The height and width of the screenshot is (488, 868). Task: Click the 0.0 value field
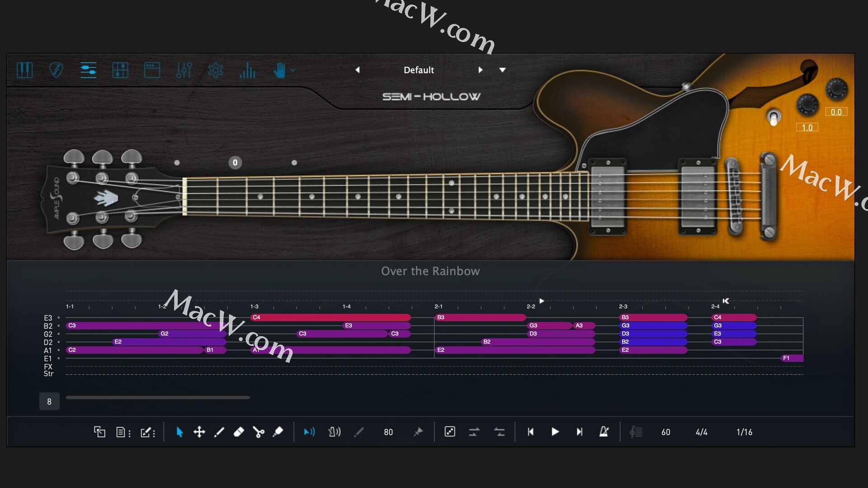pos(836,112)
